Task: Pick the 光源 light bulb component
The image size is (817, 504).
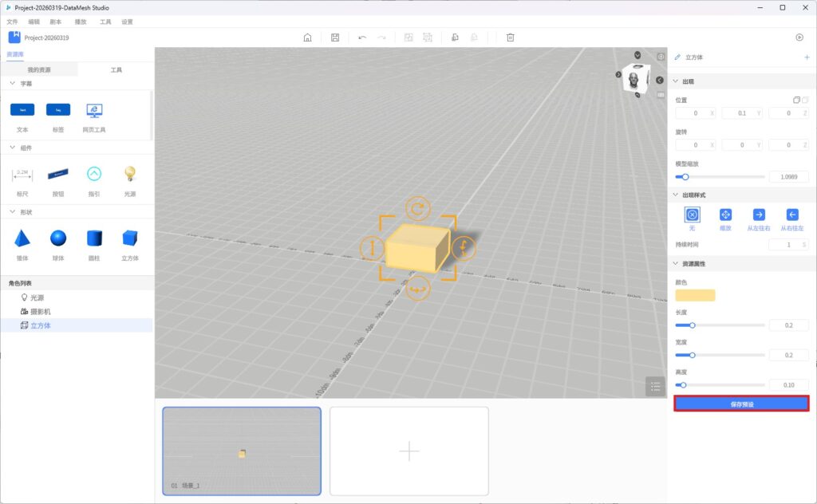Action: [129, 174]
